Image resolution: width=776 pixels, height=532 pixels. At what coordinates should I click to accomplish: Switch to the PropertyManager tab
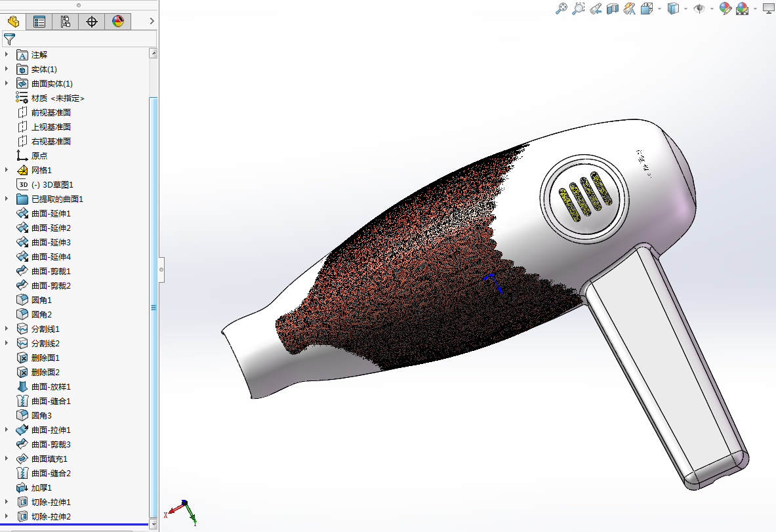pyautogui.click(x=39, y=21)
